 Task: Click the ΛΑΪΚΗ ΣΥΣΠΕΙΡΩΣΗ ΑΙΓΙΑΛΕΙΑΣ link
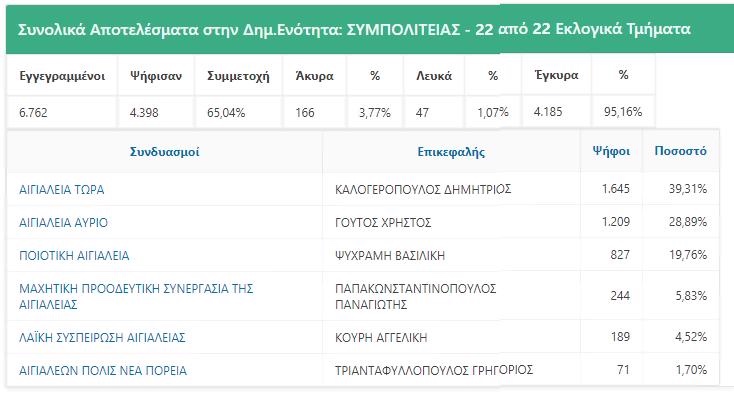[102, 338]
